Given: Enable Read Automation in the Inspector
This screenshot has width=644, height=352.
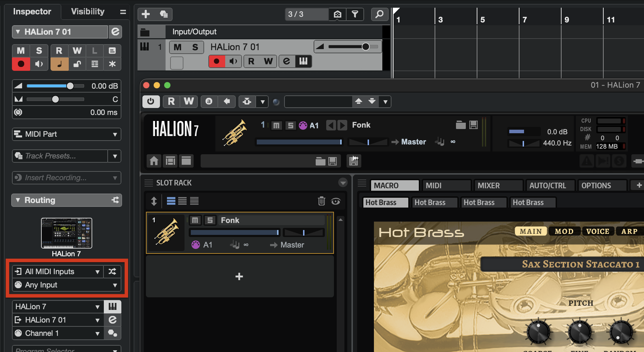Looking at the screenshot, I should point(59,51).
